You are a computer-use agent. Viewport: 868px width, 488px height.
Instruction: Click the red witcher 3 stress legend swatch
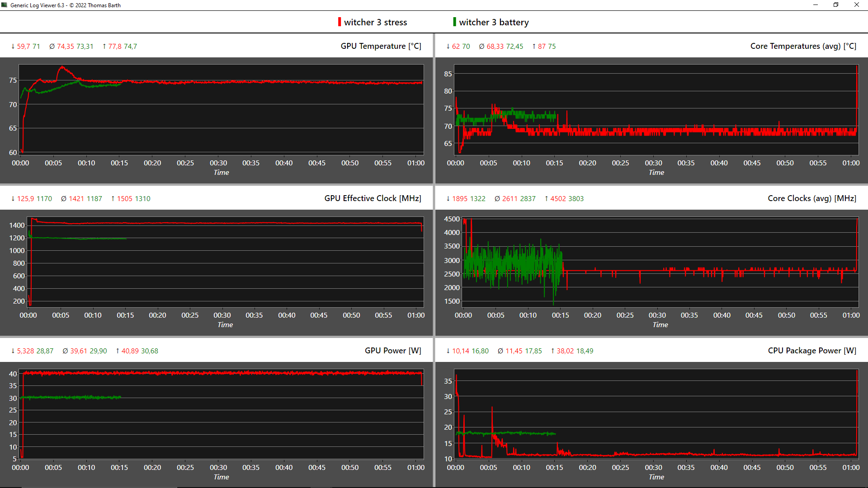[x=340, y=22]
